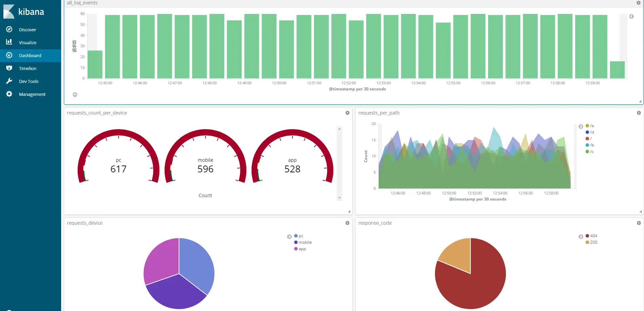Click the requests_per_path panel title
This screenshot has width=644, height=311.
(x=379, y=113)
